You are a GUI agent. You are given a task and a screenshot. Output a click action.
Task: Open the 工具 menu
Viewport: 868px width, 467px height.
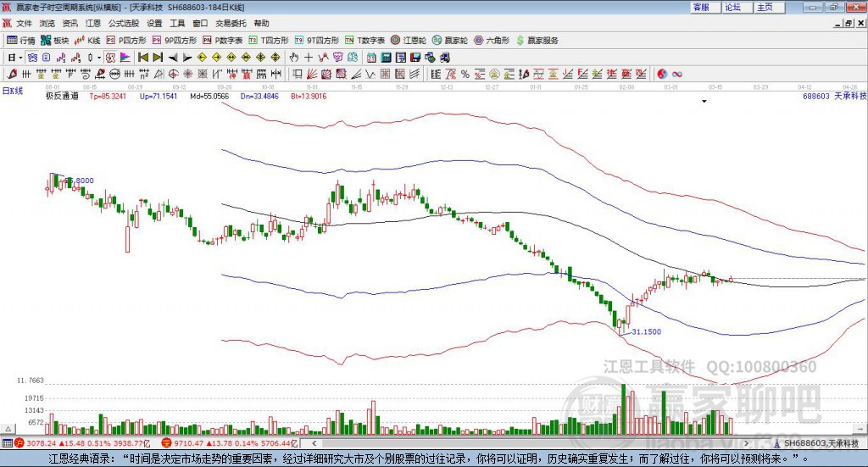177,23
